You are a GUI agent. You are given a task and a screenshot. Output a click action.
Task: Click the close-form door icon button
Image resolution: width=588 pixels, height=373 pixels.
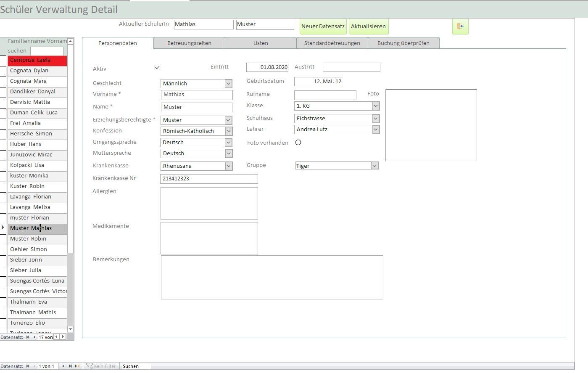(460, 26)
